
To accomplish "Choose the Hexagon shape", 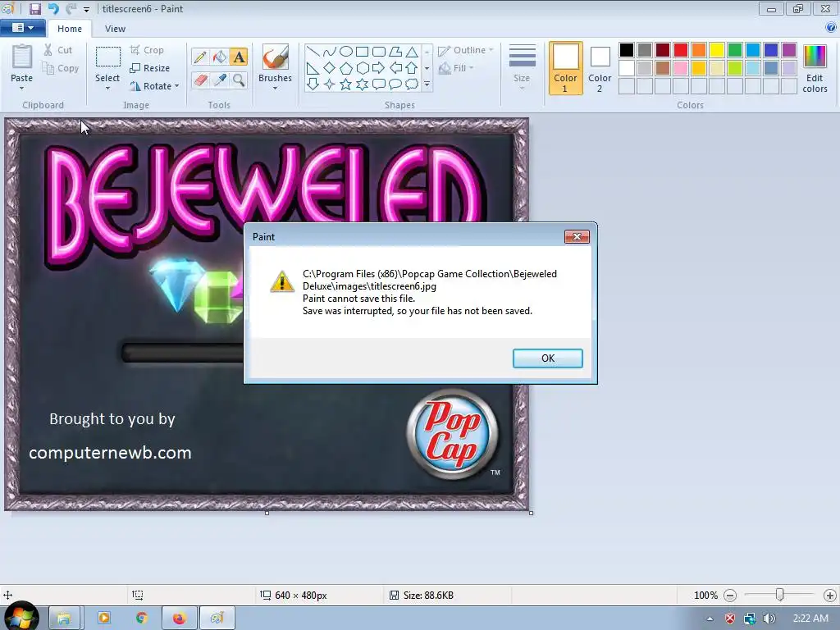I will coord(362,68).
